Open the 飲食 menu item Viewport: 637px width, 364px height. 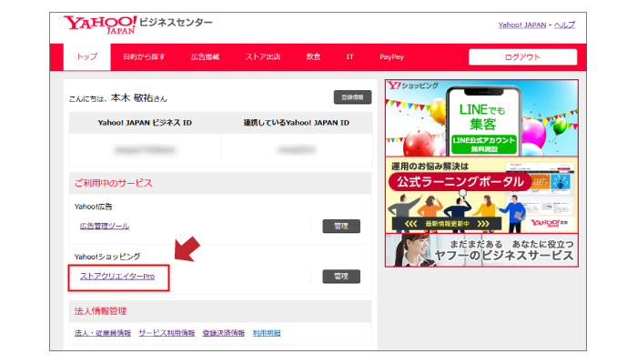313,56
